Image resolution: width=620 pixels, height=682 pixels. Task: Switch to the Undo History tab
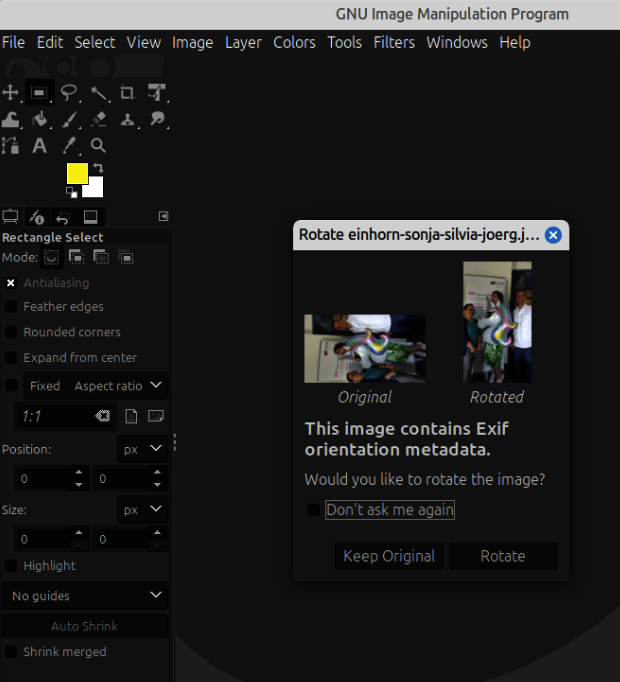(x=63, y=217)
